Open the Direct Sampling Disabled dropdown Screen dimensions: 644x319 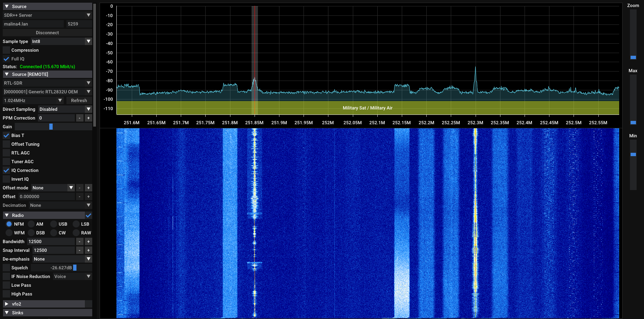pos(65,109)
